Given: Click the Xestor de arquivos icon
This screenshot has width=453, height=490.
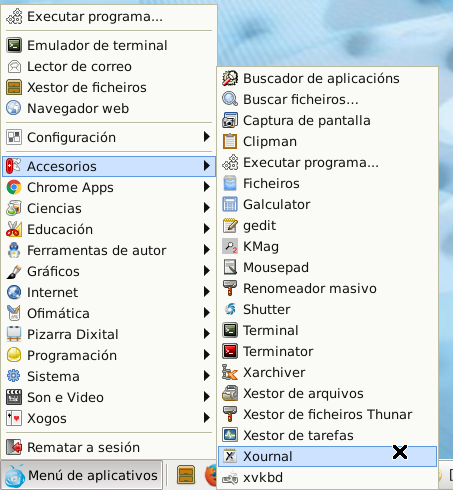Looking at the screenshot, I should pyautogui.click(x=230, y=393).
